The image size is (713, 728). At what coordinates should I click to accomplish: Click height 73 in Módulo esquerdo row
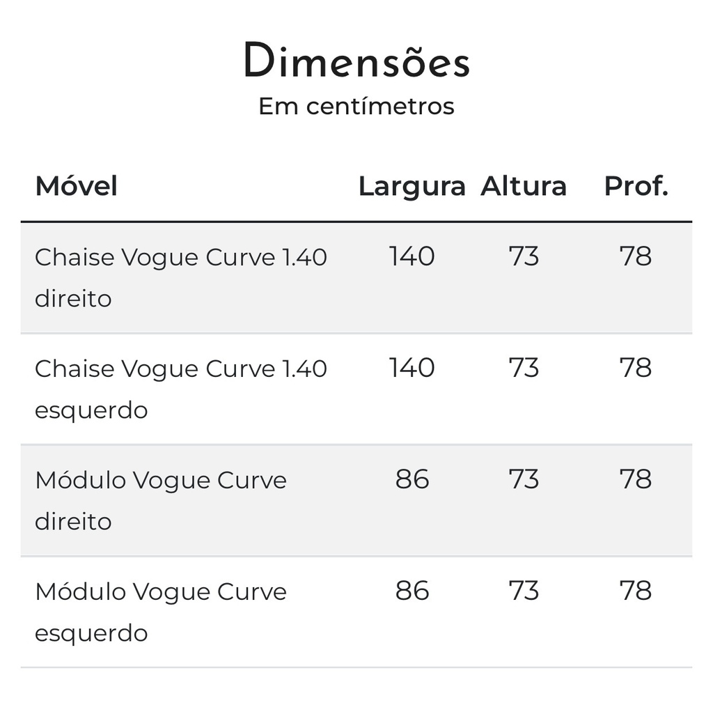tap(524, 591)
